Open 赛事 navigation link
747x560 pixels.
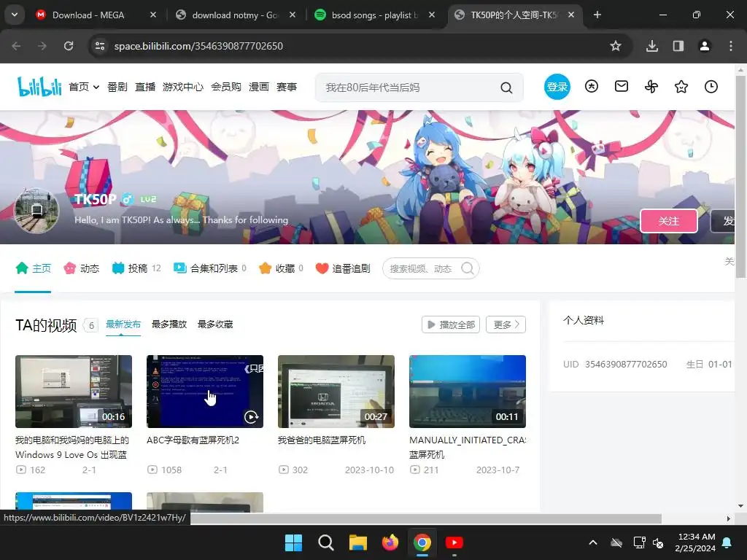[286, 87]
